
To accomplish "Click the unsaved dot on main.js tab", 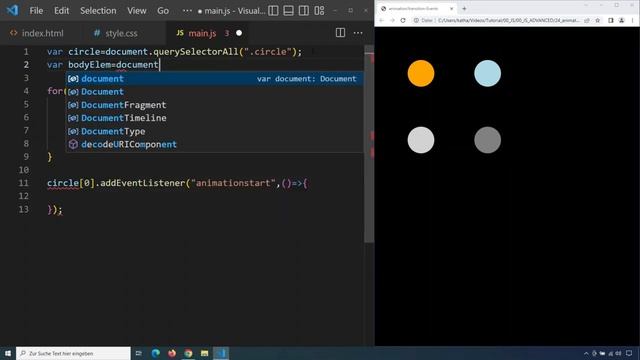I will [x=239, y=33].
